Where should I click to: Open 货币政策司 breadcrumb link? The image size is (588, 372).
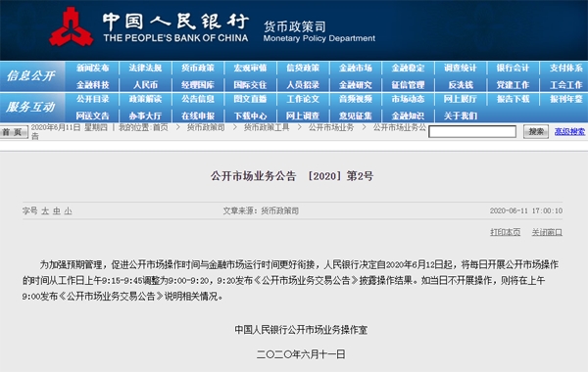coord(206,127)
